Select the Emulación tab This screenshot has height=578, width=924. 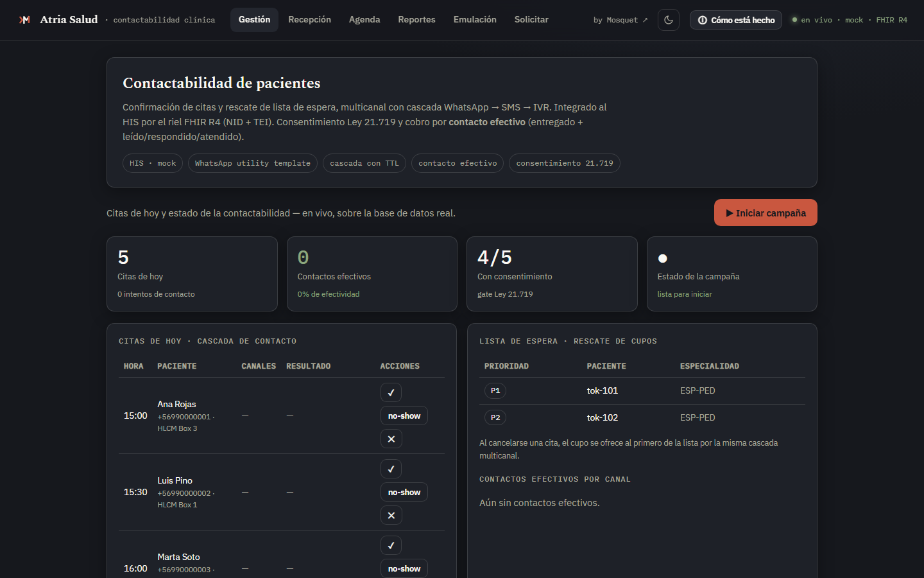point(475,20)
